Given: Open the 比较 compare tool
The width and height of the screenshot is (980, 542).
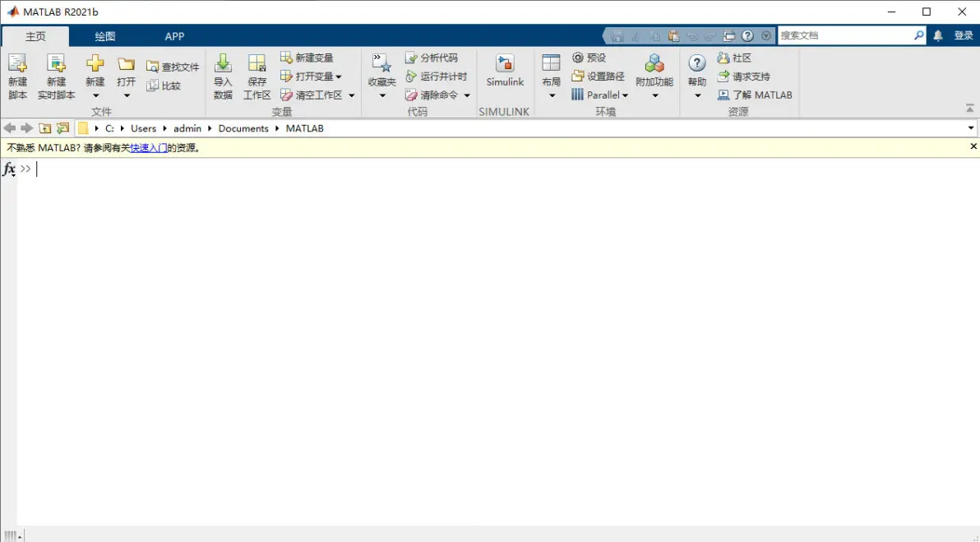Looking at the screenshot, I should tap(164, 86).
